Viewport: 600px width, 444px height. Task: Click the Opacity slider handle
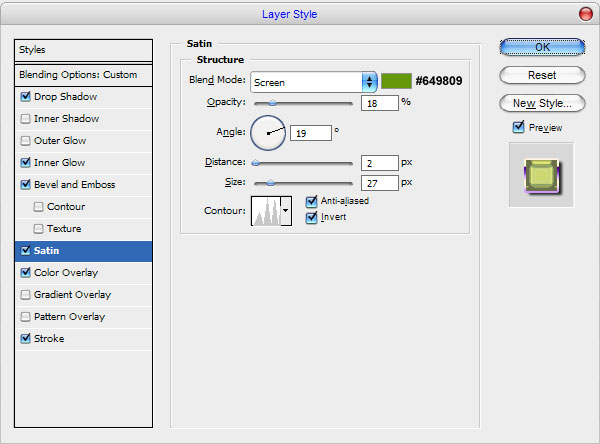(x=272, y=103)
